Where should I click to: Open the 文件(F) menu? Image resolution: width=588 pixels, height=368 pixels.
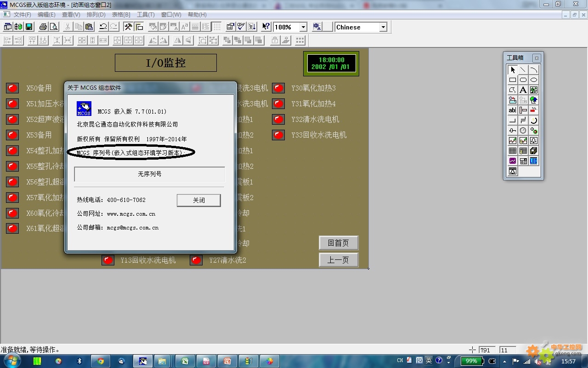tap(23, 15)
